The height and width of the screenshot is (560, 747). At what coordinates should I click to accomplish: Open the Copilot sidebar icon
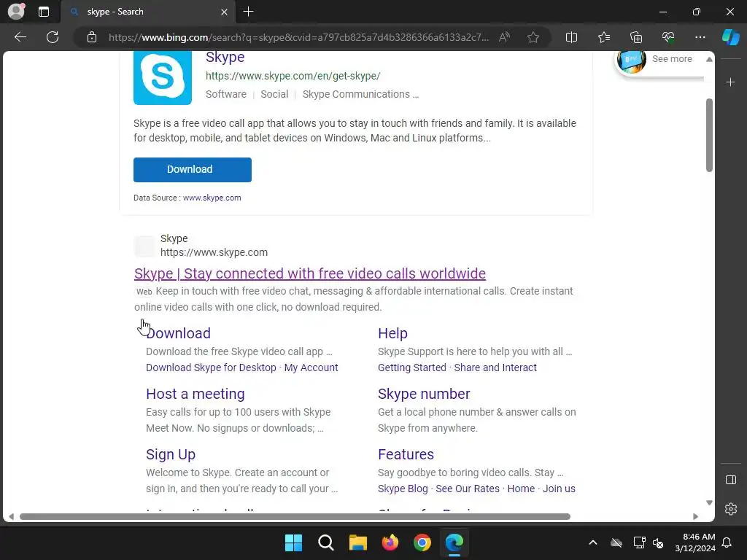tap(731, 37)
